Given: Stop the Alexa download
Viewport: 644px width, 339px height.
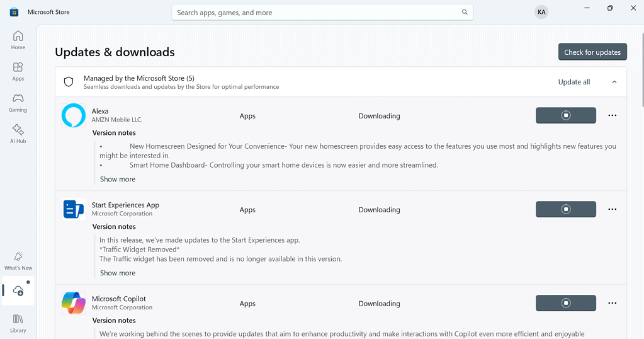Looking at the screenshot, I should pos(565,115).
